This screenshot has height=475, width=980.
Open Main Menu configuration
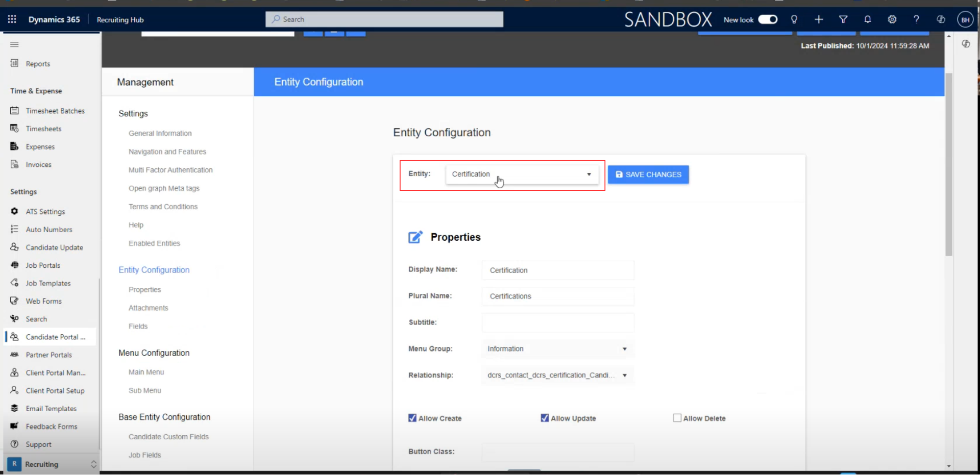[x=146, y=372]
